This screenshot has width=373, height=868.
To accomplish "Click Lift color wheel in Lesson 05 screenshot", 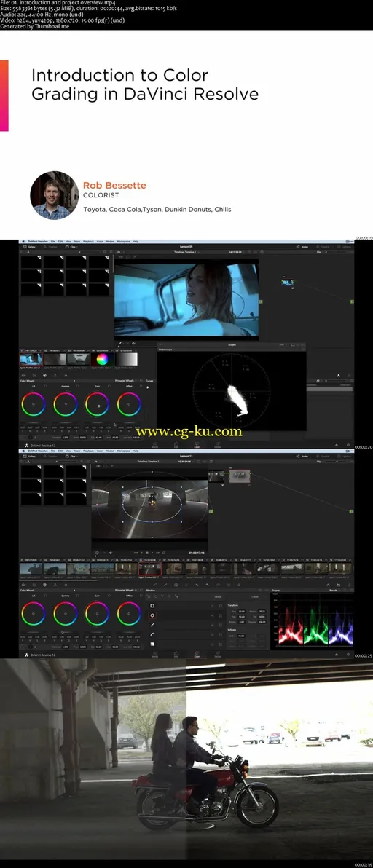I will (x=34, y=404).
